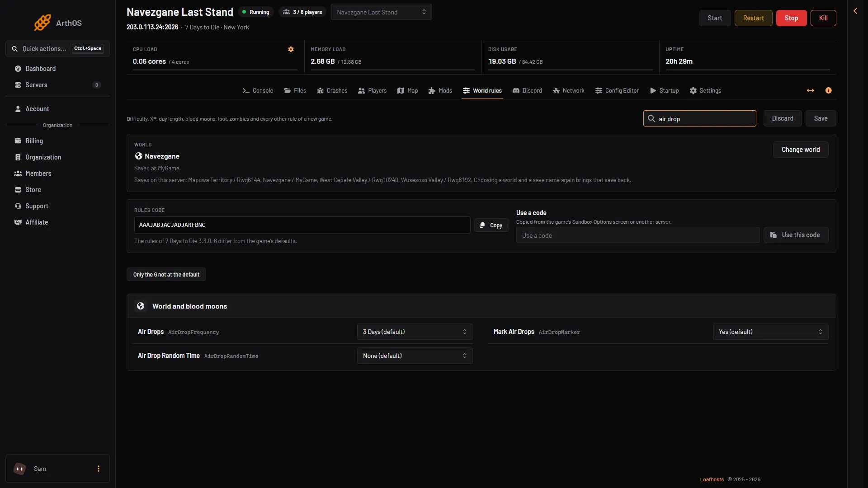
Task: Toggle 'Only the 6 not at the default' filter
Action: click(166, 274)
